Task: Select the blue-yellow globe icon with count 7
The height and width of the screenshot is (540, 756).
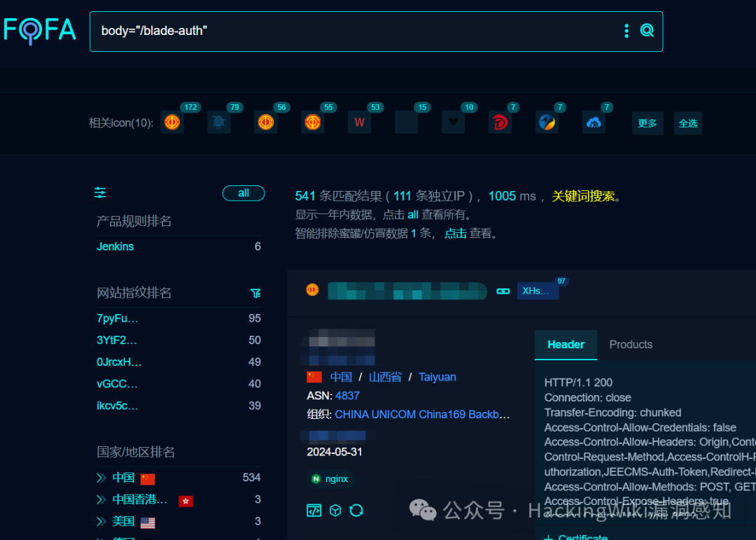Action: click(x=547, y=122)
